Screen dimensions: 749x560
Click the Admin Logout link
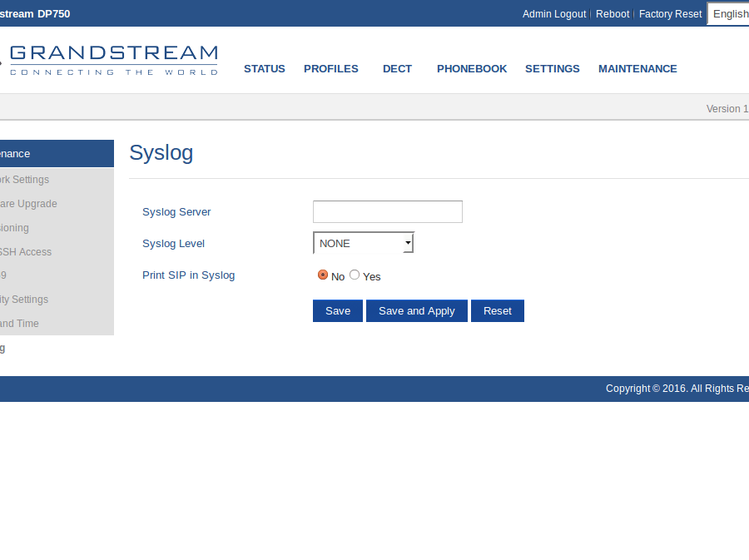[553, 14]
